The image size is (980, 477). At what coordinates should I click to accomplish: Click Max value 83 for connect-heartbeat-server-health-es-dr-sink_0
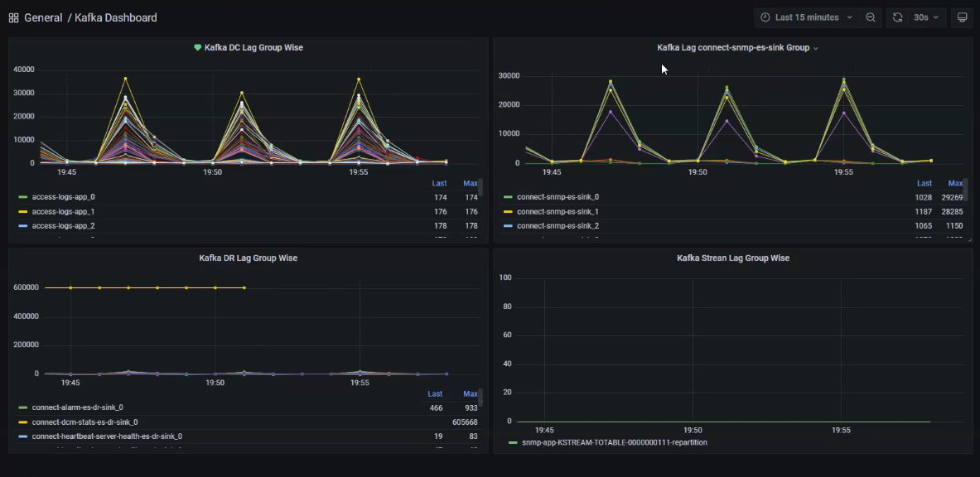(474, 436)
